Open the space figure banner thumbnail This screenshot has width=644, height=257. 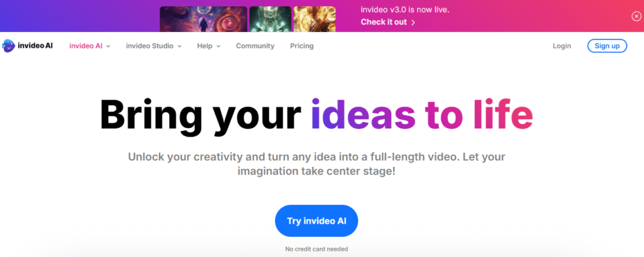pyautogui.click(x=203, y=19)
